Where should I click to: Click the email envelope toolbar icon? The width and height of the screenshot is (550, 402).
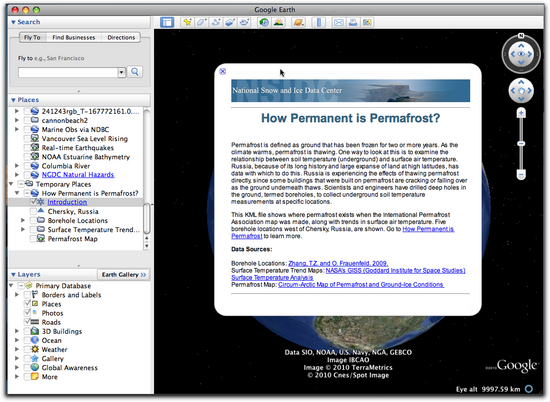tap(338, 22)
